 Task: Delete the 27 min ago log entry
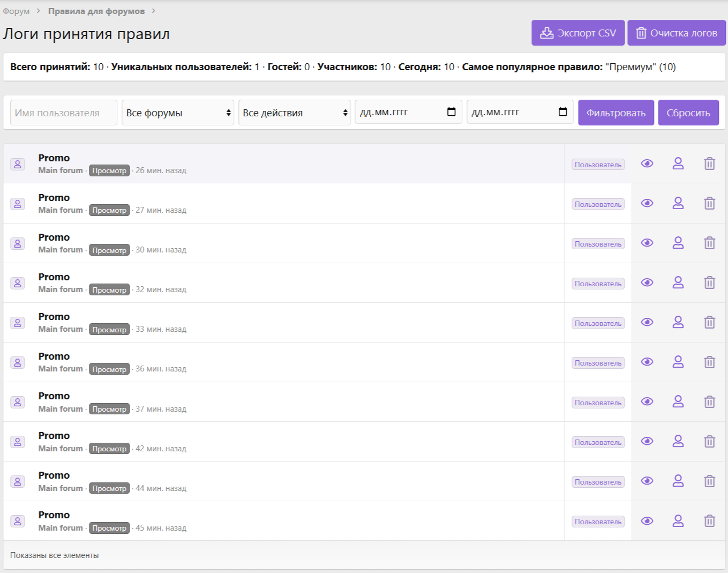(x=710, y=203)
